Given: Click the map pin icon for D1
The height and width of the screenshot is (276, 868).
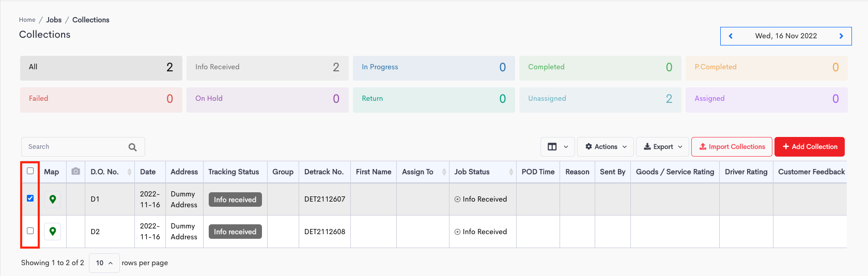Looking at the screenshot, I should pos(52,200).
